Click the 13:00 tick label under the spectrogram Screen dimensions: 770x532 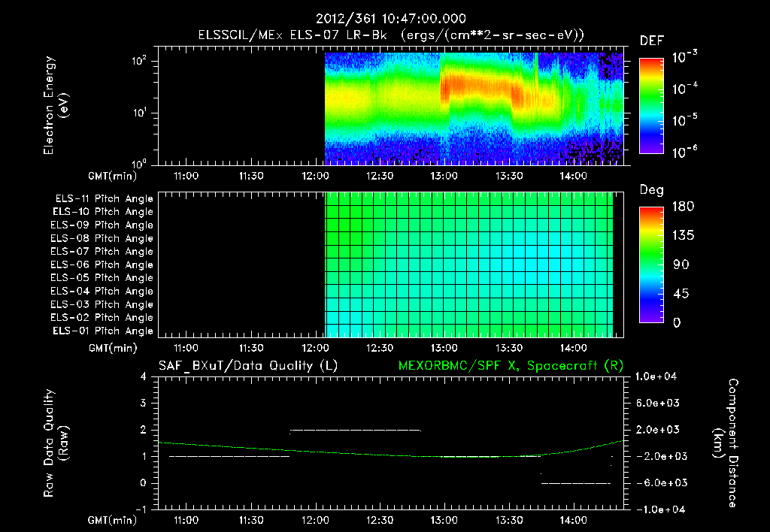coord(444,176)
